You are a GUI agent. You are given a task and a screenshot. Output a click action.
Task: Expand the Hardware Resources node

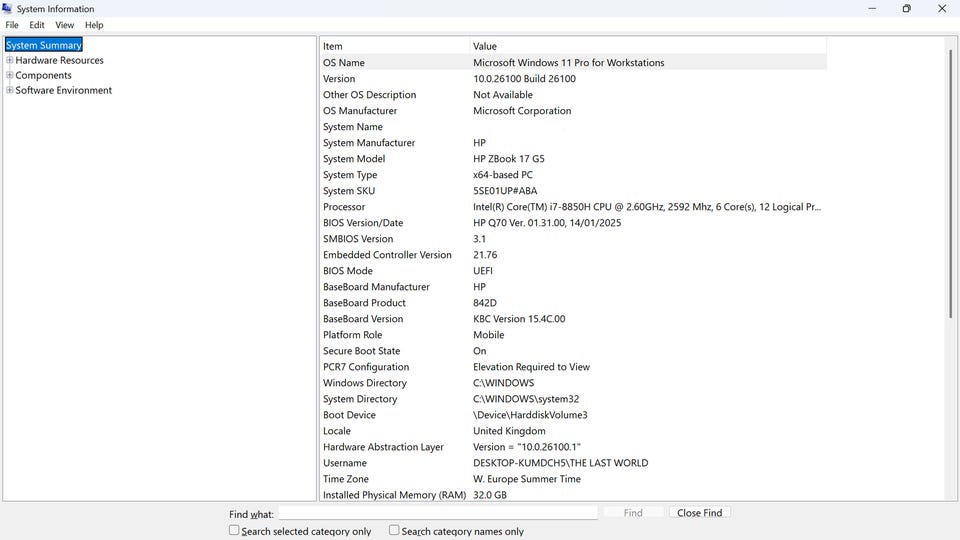point(9,60)
